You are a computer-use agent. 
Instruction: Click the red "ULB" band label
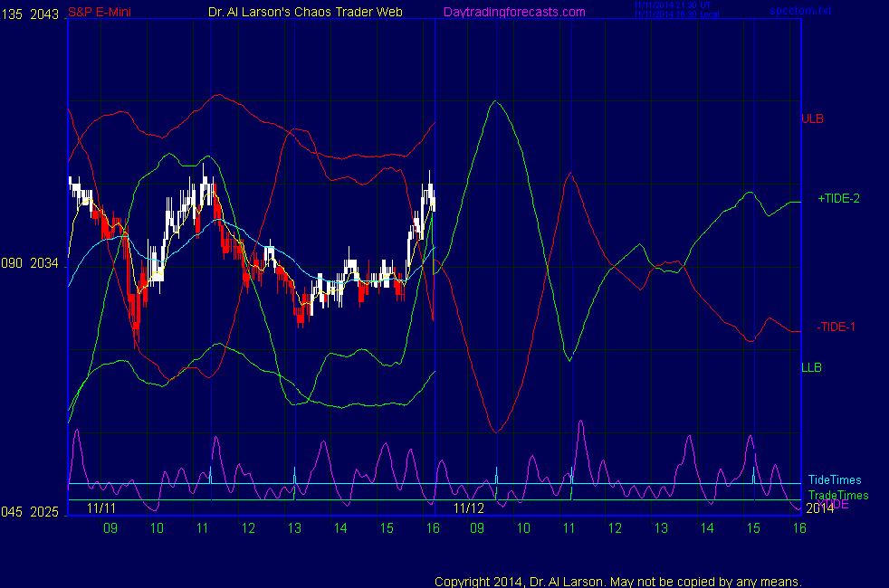pyautogui.click(x=812, y=119)
